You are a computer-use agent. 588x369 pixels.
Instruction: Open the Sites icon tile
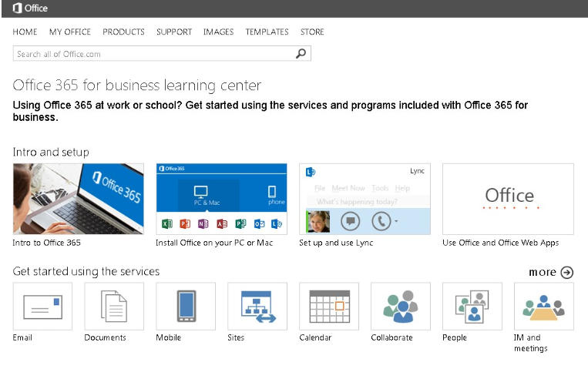pos(257,307)
